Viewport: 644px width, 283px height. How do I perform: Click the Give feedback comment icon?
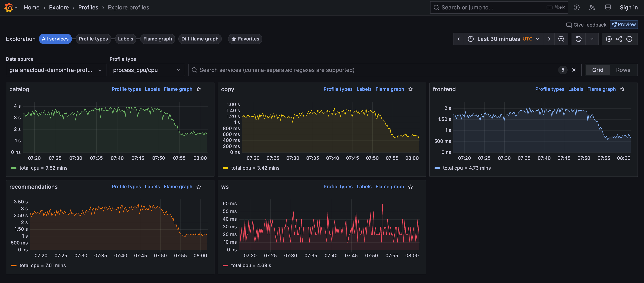[569, 25]
